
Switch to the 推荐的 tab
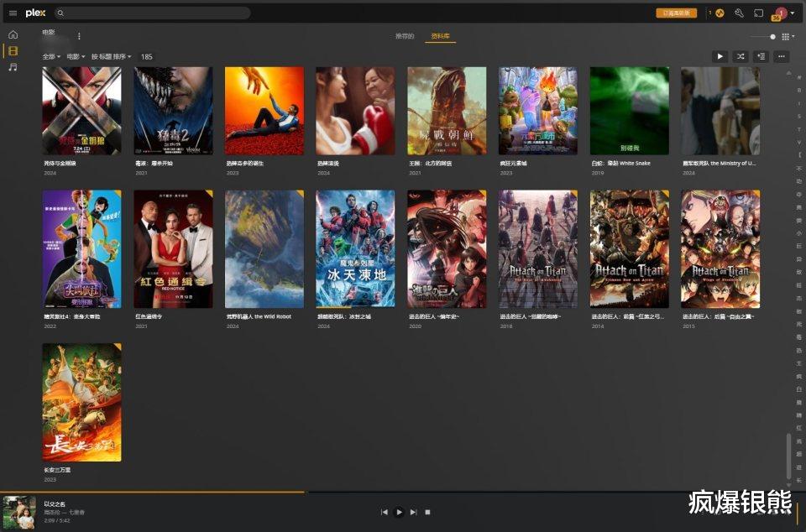tap(405, 36)
